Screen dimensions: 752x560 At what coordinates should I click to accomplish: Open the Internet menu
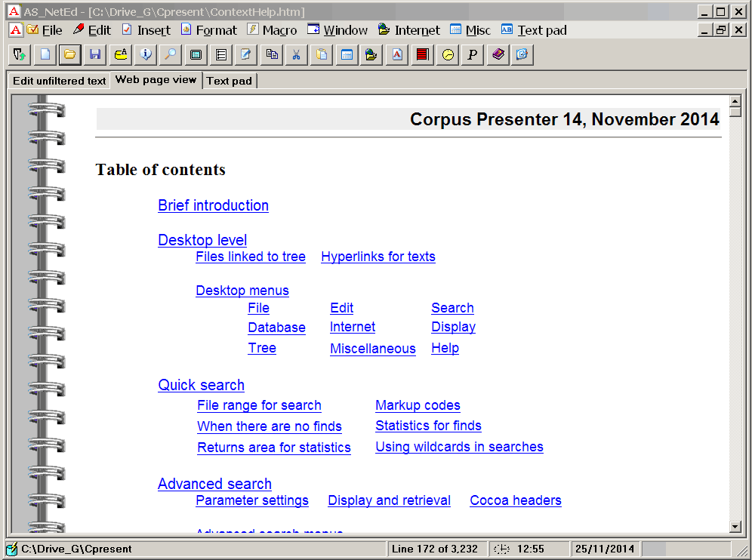[x=408, y=30]
